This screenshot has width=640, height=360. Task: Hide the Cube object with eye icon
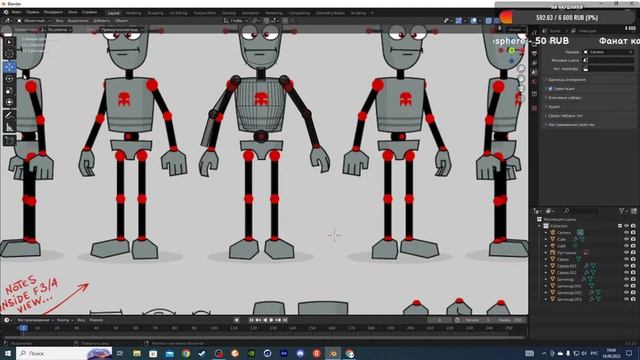[627, 239]
